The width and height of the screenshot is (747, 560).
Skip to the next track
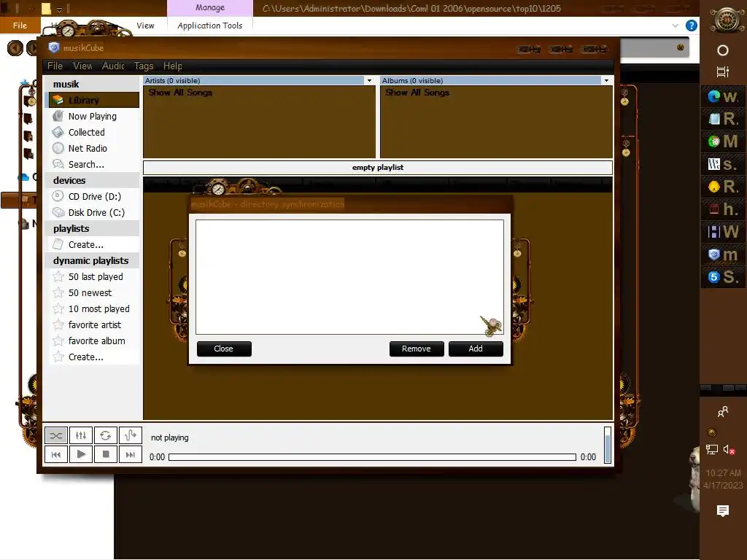click(x=131, y=454)
